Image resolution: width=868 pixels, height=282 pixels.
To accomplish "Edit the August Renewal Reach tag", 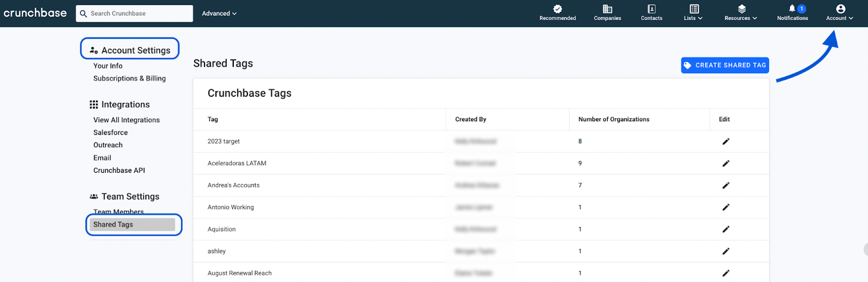I will [x=726, y=273].
